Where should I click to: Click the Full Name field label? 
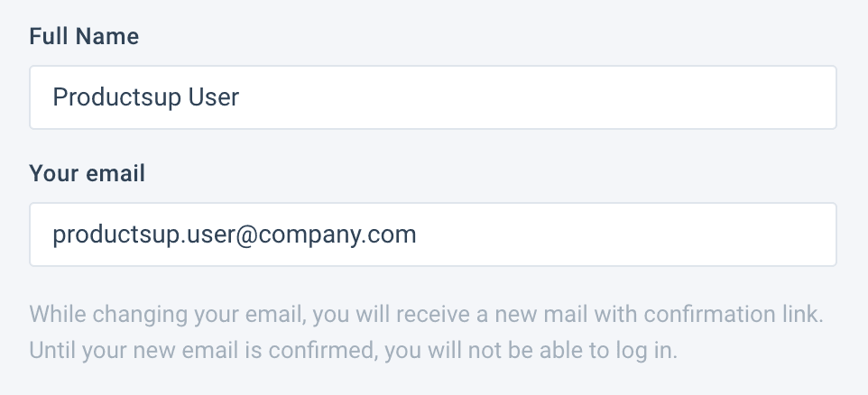pyautogui.click(x=84, y=37)
